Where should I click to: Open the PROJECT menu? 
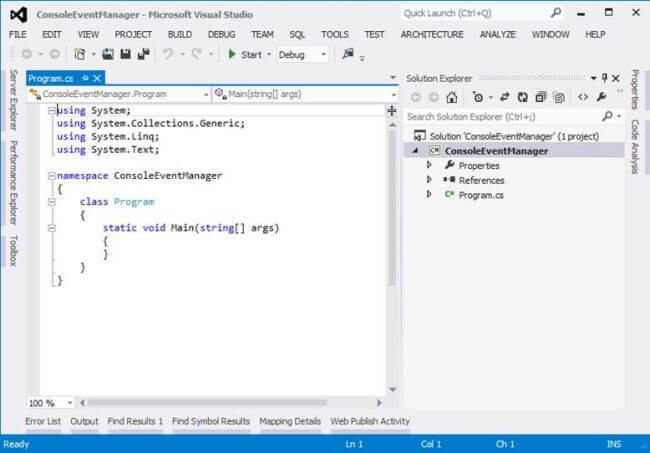(x=133, y=34)
